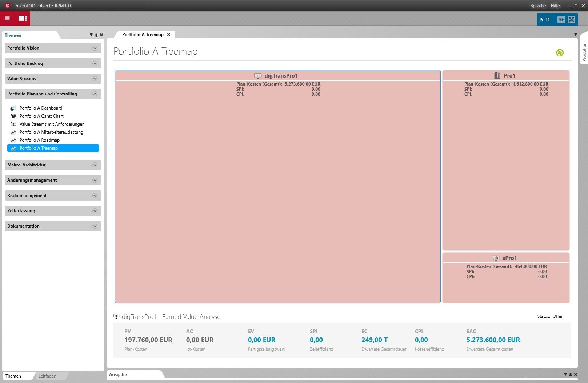The image size is (588, 383).
Task: Pin the Ausgabe panel
Action: (571, 374)
